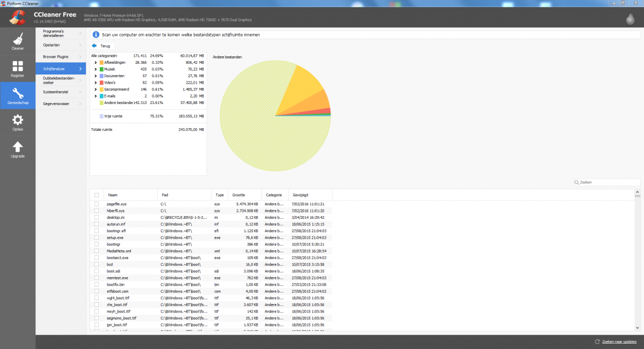
Task: Click the Documenten blue color swatch
Action: pyautogui.click(x=101, y=76)
